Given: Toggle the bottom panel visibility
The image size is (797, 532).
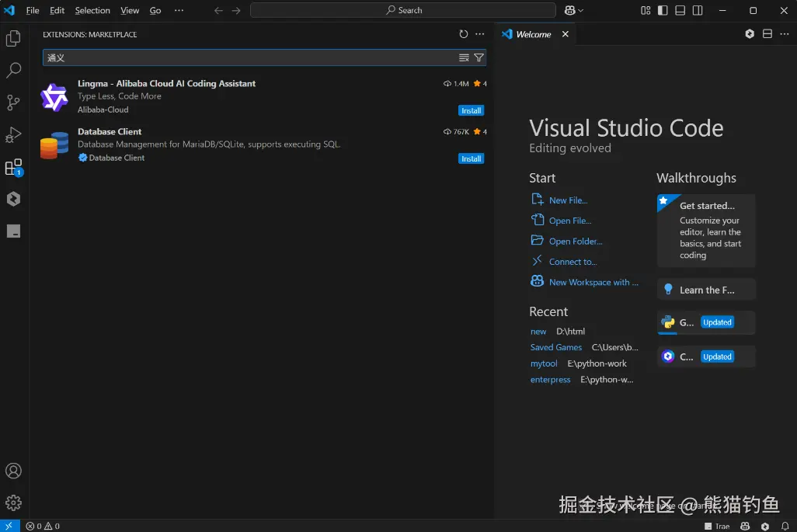Looking at the screenshot, I should [680, 11].
